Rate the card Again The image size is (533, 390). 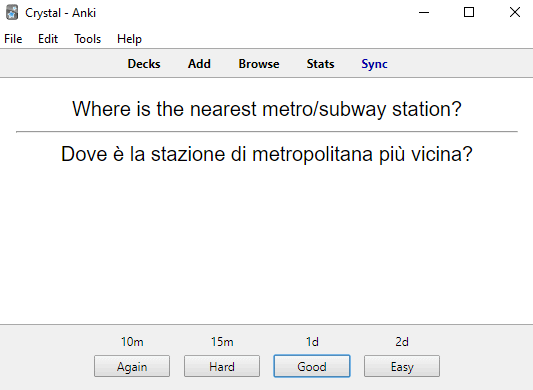(132, 366)
